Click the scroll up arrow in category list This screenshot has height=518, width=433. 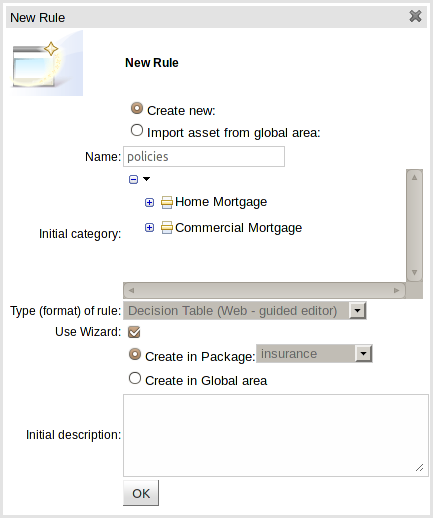tap(414, 178)
